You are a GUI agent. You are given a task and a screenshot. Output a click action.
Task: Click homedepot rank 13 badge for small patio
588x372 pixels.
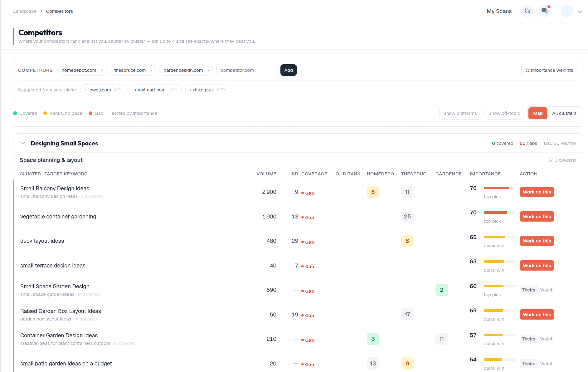tap(373, 364)
